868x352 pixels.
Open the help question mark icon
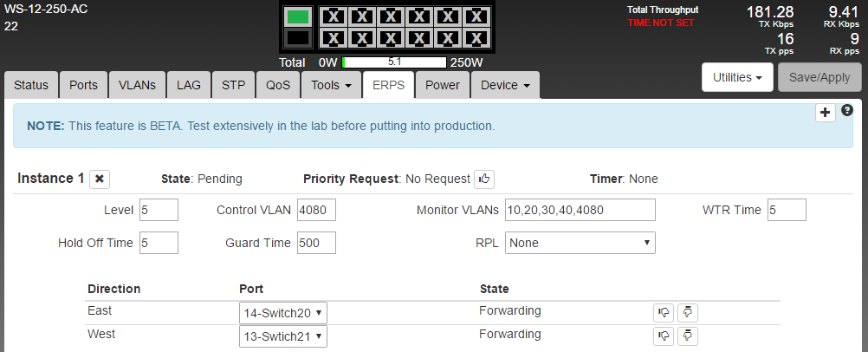click(x=847, y=111)
